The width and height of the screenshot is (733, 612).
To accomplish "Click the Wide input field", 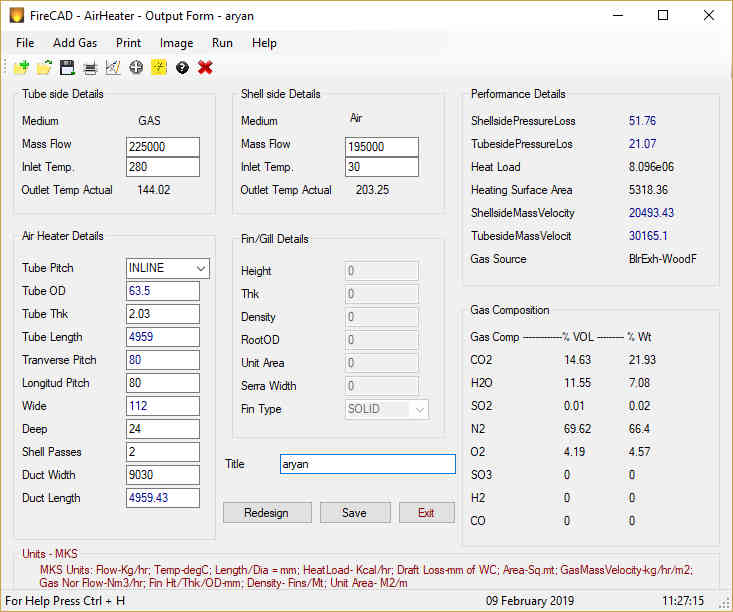I will 163,406.
